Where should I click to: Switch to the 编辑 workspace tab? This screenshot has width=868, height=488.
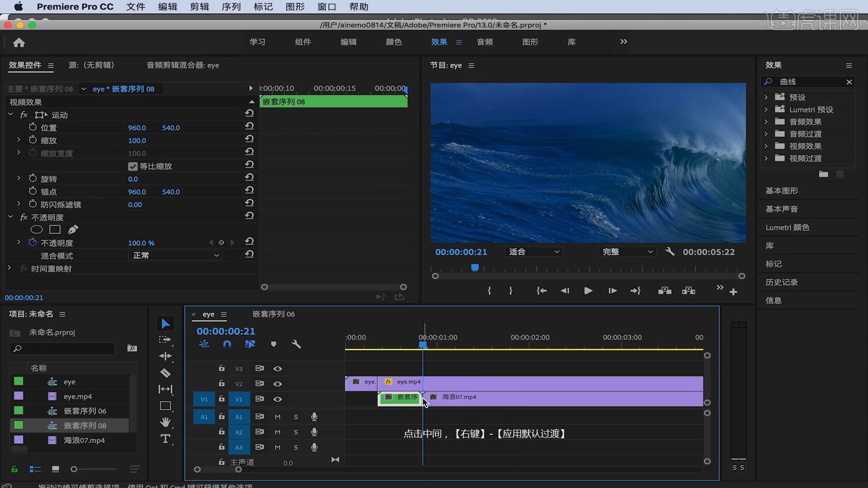[349, 42]
